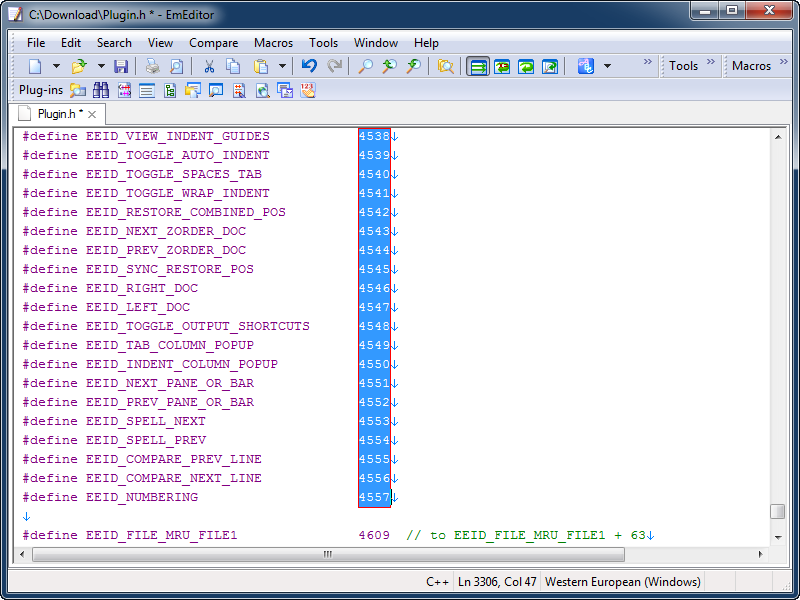Click the stacked-windows plug-in icon after Projects

[x=193, y=91]
